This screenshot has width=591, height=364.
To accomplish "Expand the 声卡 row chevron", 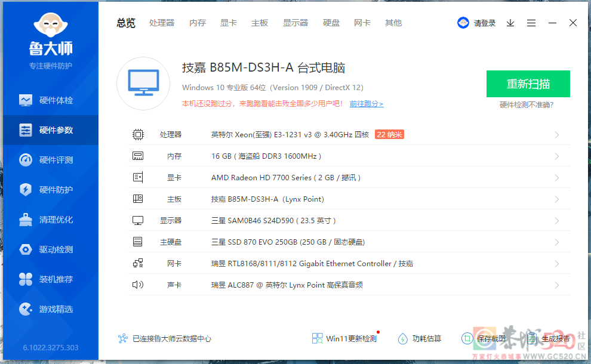I will [557, 285].
